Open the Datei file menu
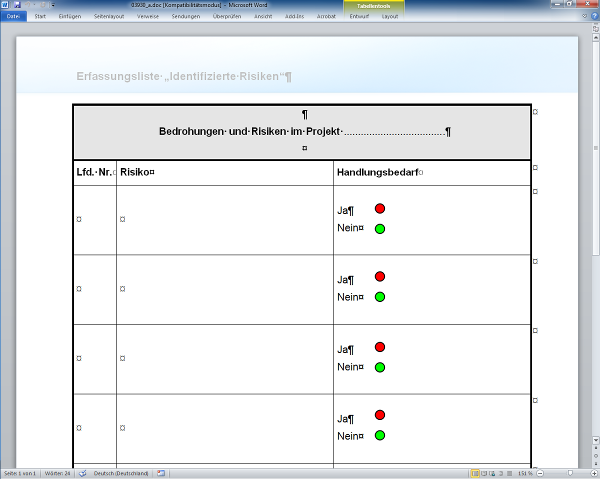 pyautogui.click(x=13, y=16)
